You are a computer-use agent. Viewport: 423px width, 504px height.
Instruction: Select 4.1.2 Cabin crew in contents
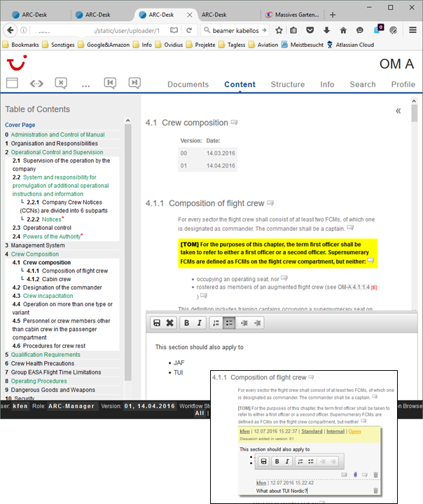point(56,279)
